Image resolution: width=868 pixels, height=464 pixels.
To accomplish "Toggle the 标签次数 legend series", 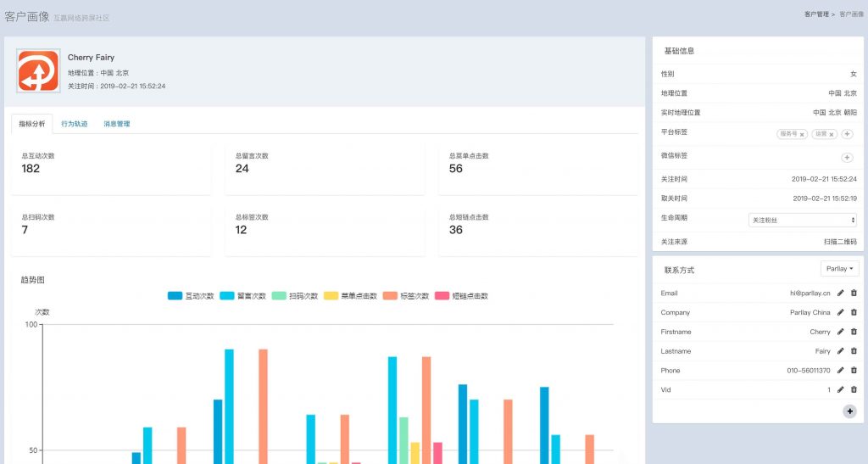I will (x=406, y=296).
